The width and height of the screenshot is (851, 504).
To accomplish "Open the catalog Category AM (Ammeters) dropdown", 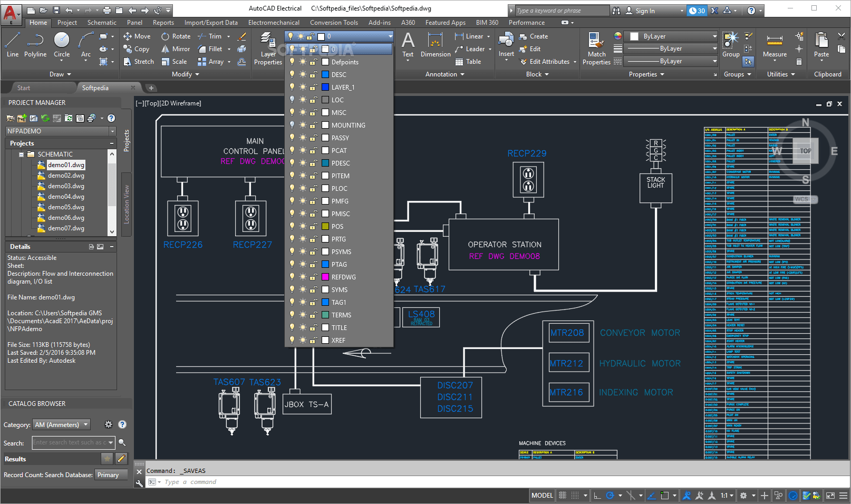I will click(62, 425).
